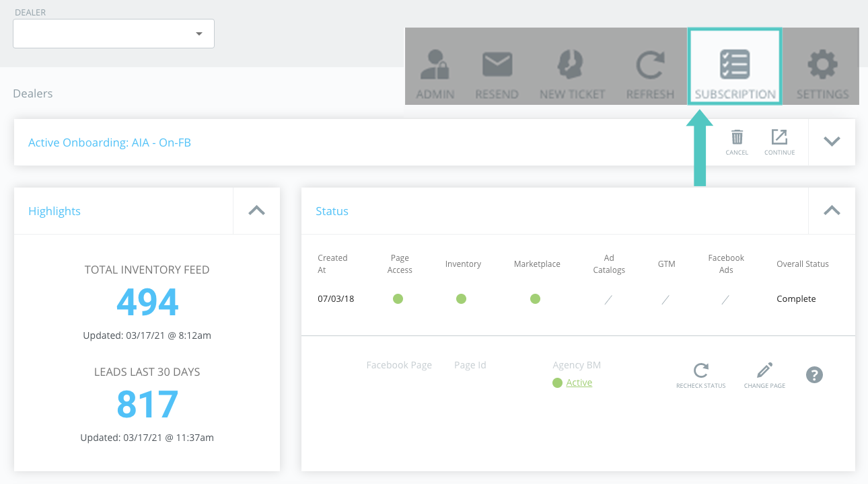Click Updated 03/17/21 @ 8:12am text
Screen dimensions: 868x484
coord(147,335)
